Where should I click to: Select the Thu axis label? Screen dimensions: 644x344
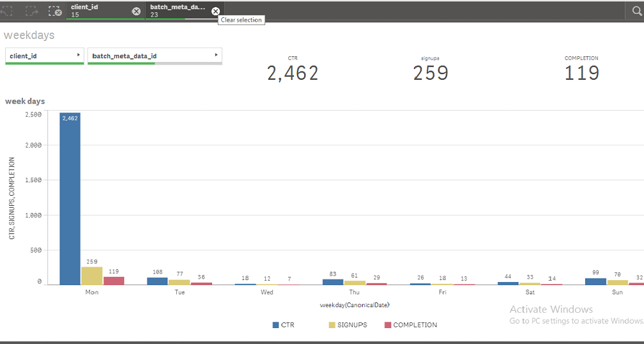pyautogui.click(x=355, y=292)
